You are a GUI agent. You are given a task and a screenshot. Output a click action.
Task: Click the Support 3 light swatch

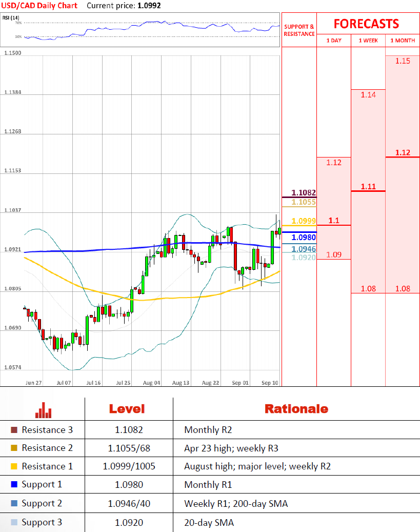14,522
